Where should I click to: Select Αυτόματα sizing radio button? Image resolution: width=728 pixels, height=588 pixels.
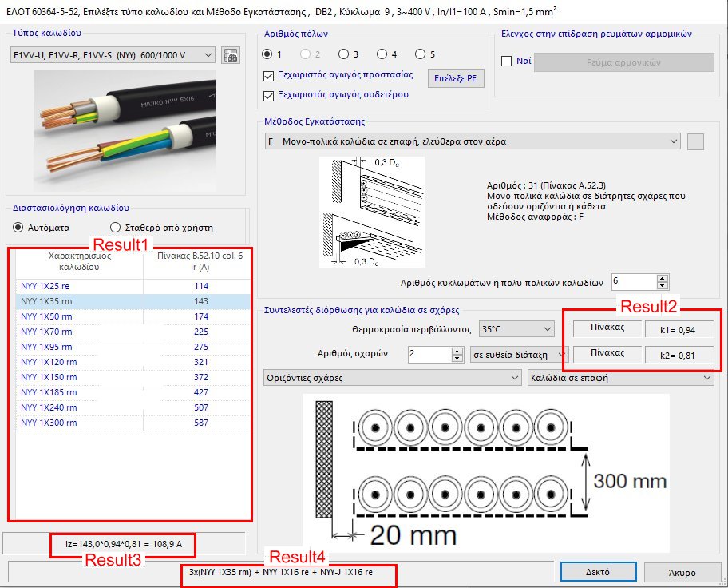pos(18,228)
